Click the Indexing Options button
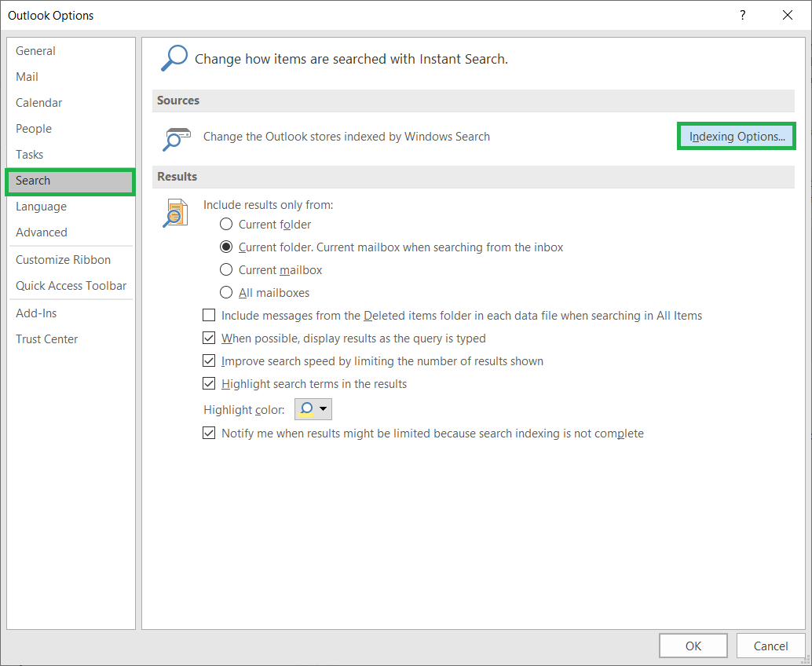This screenshot has width=812, height=666. click(737, 136)
